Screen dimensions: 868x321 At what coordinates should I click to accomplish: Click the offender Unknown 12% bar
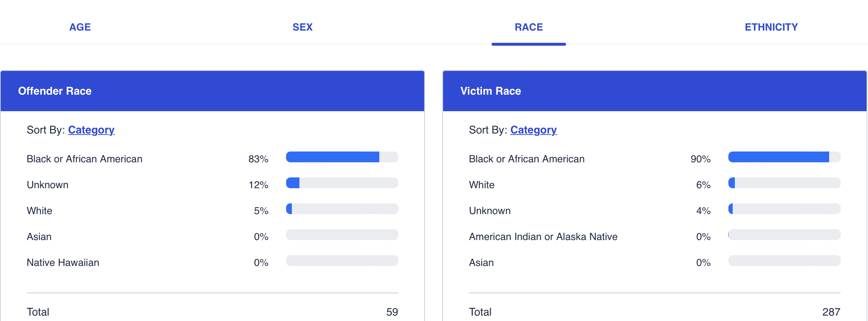pyautogui.click(x=342, y=183)
